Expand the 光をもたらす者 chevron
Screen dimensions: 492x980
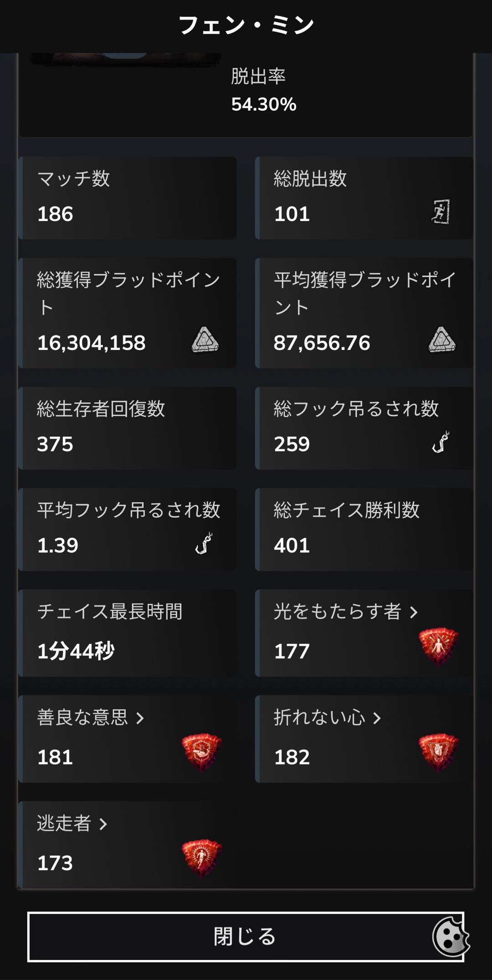tap(414, 613)
